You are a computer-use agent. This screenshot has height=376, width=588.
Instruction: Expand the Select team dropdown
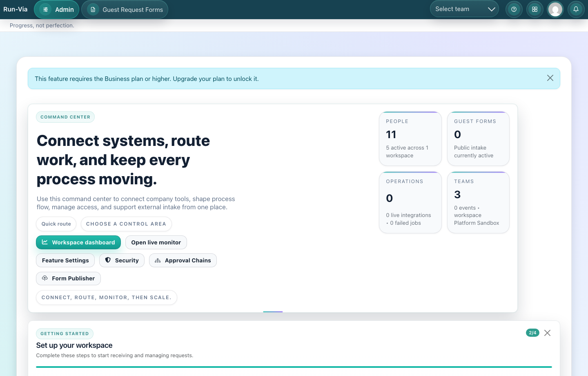[x=464, y=9]
